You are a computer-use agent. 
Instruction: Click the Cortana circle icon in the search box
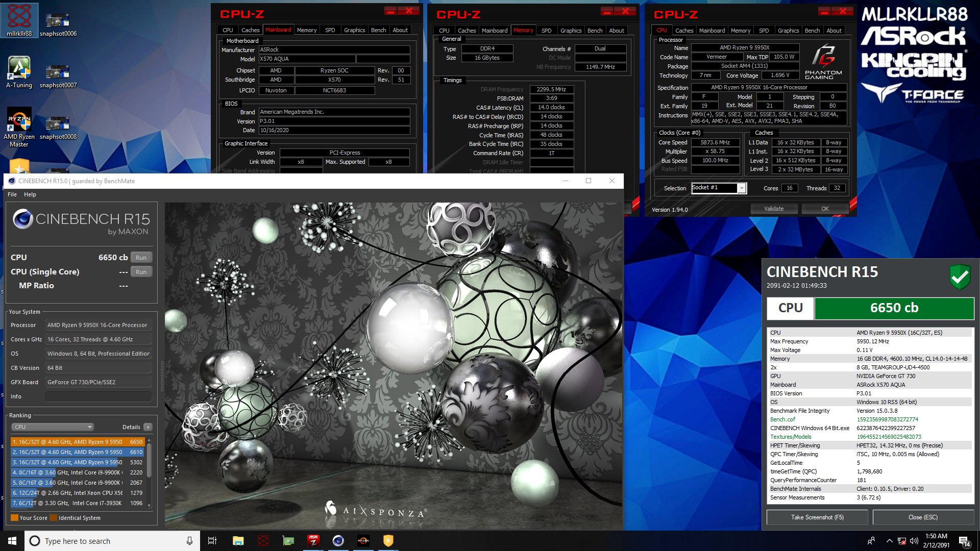(x=35, y=541)
